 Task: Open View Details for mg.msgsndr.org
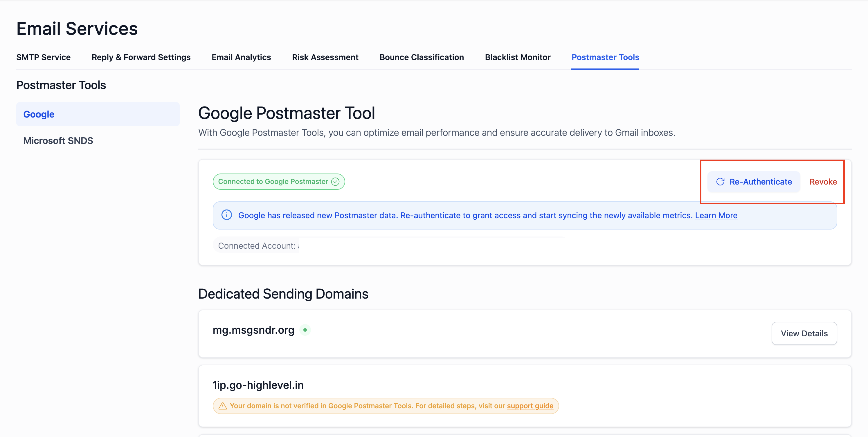pyautogui.click(x=804, y=333)
